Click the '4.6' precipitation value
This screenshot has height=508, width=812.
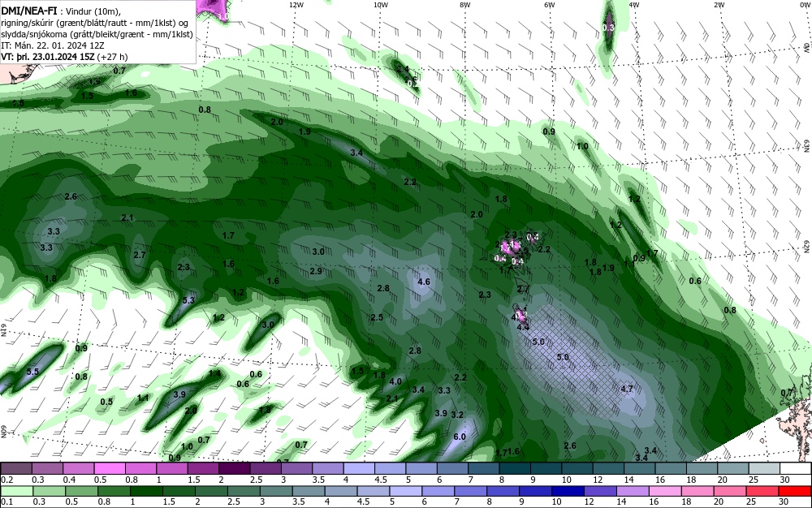coord(424,282)
